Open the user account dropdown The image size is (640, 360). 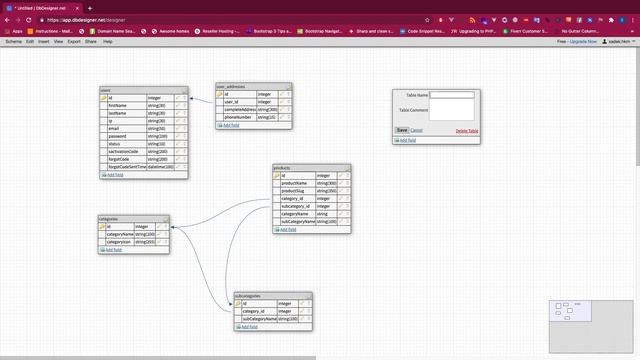619,41
